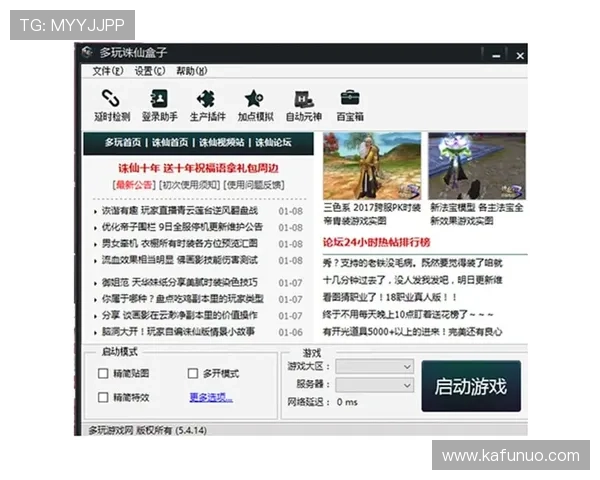This screenshot has width=600, height=480.
Task: Go to 诛仙视频站 tab link
Action: click(222, 143)
